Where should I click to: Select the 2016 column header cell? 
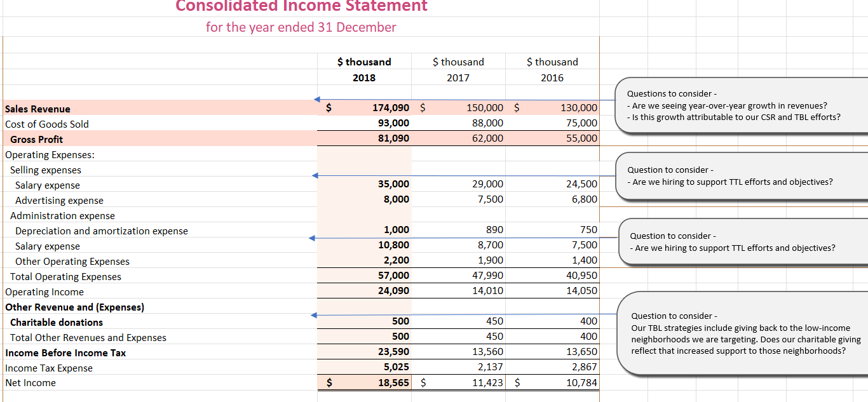[x=552, y=77]
